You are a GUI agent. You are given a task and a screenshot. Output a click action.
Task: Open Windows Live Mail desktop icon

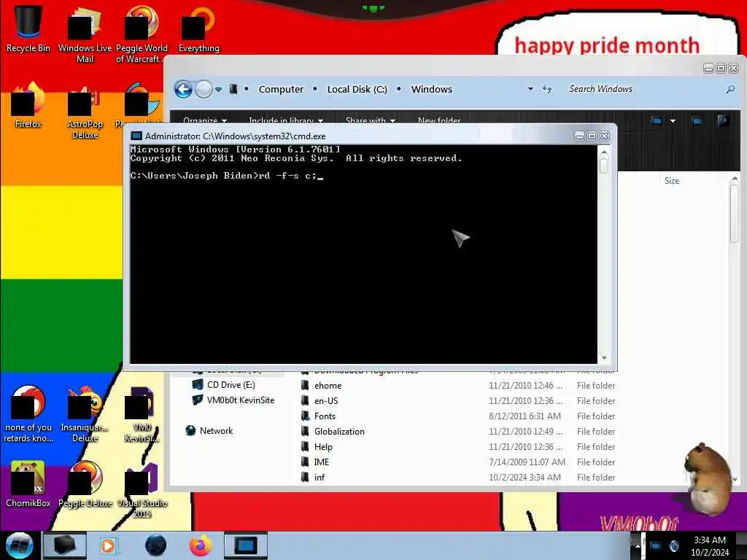tap(85, 34)
